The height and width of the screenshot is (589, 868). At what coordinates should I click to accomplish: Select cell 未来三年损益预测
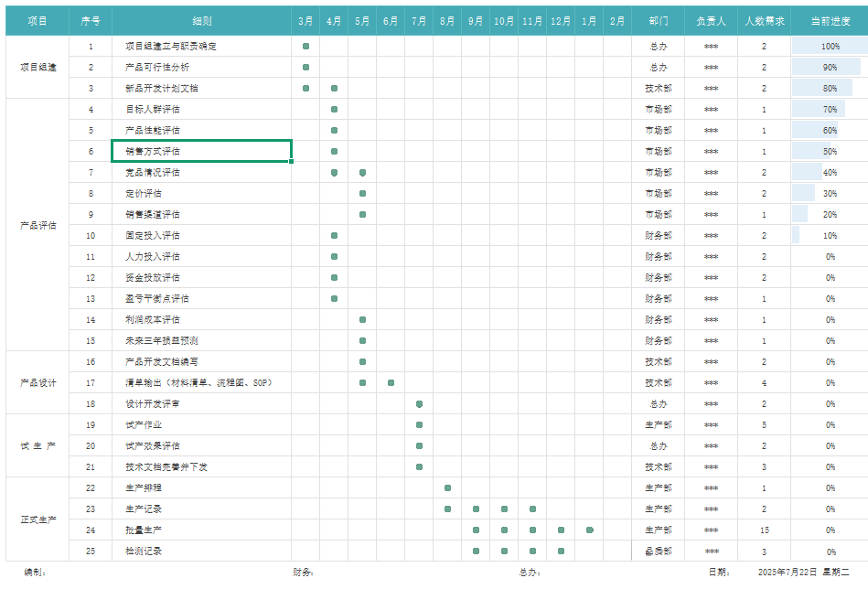point(201,341)
